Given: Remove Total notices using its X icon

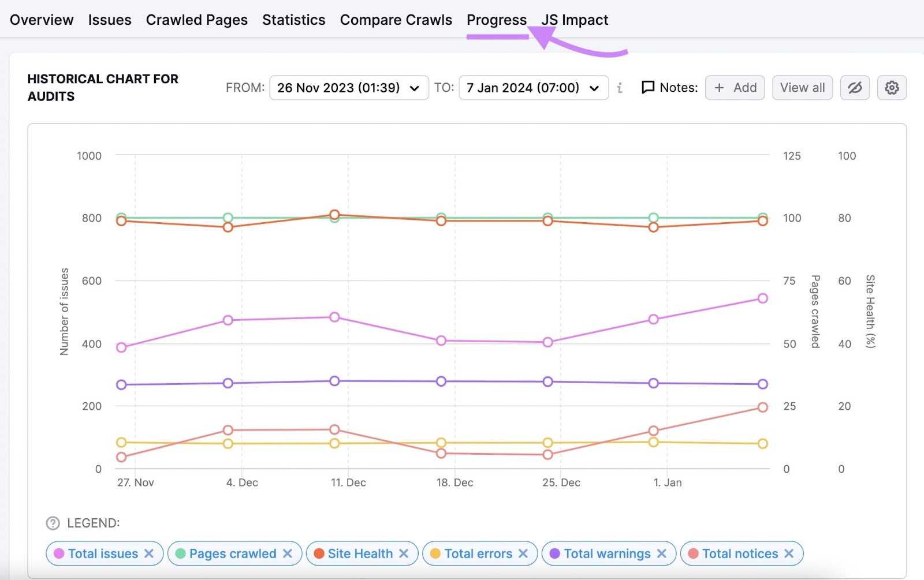Looking at the screenshot, I should click(x=789, y=553).
